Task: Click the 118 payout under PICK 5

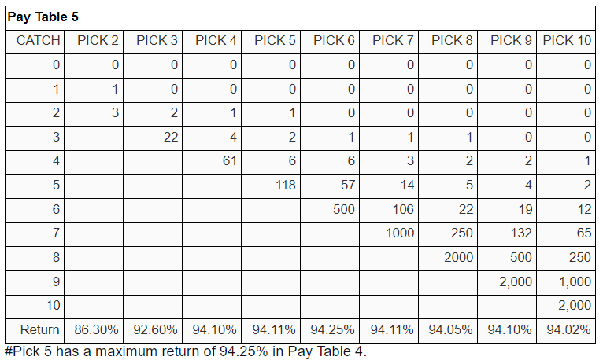Action: 285,185
